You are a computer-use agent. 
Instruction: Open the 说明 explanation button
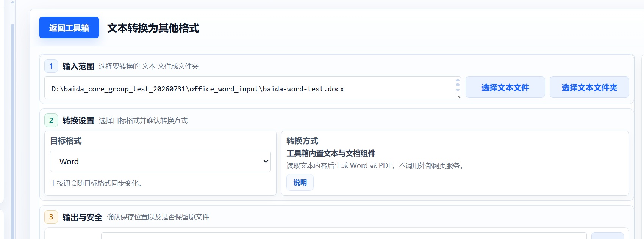click(300, 182)
